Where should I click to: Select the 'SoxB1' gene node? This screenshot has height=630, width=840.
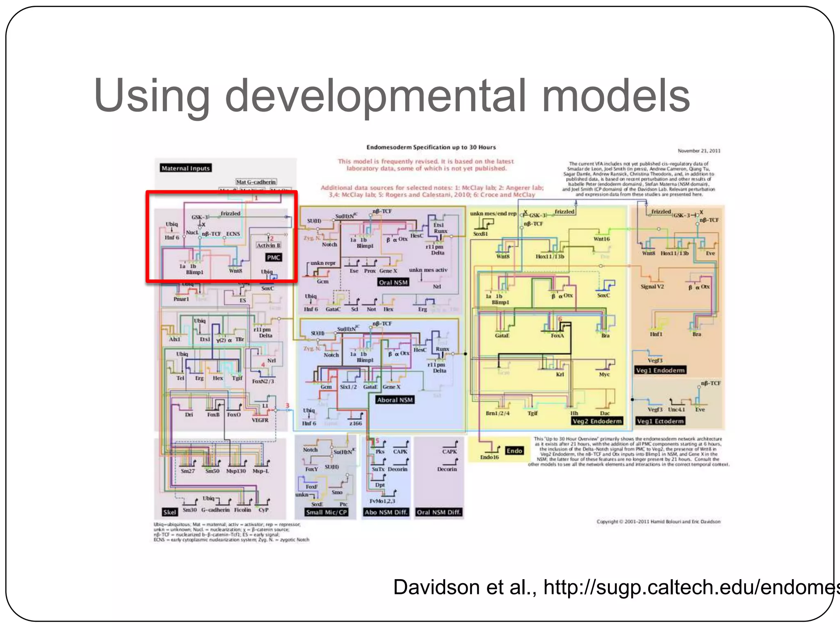480,234
